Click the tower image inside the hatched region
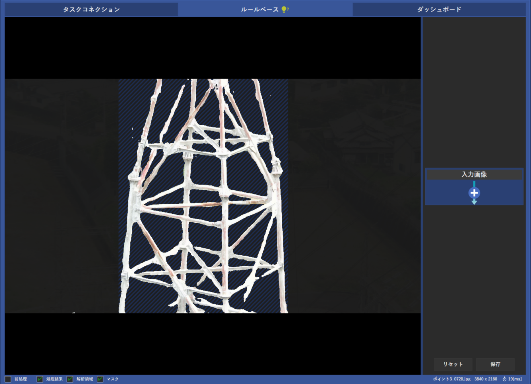 (203, 196)
